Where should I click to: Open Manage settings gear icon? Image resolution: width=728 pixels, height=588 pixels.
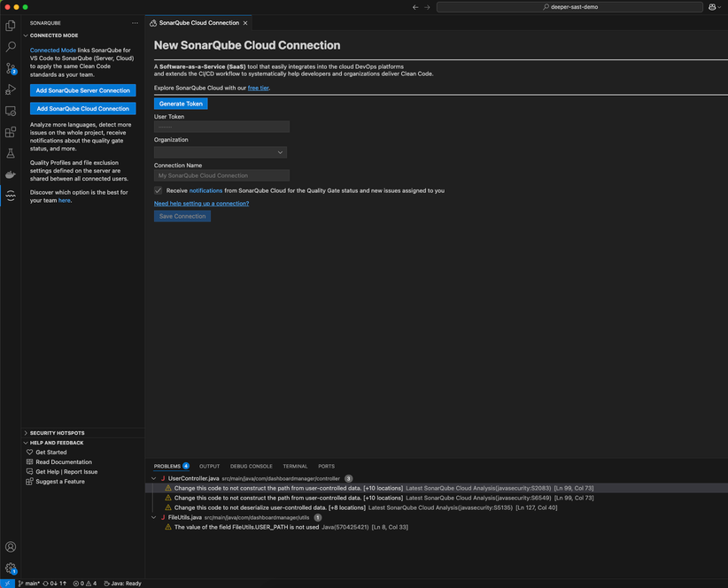coord(11,568)
